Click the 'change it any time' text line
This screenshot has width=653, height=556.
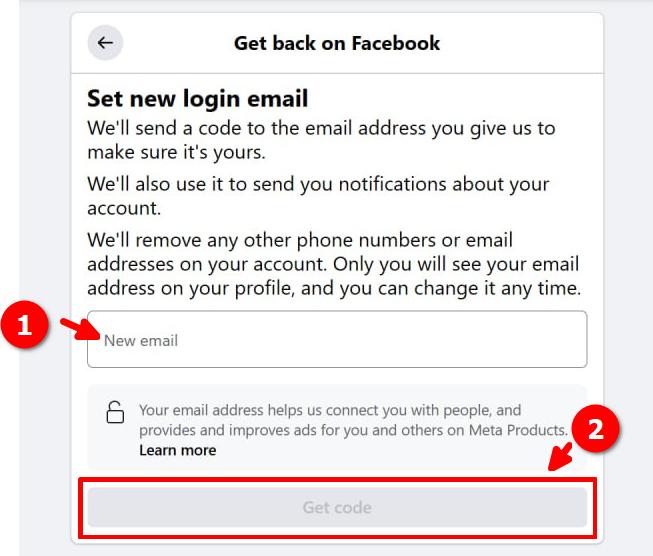point(334,288)
